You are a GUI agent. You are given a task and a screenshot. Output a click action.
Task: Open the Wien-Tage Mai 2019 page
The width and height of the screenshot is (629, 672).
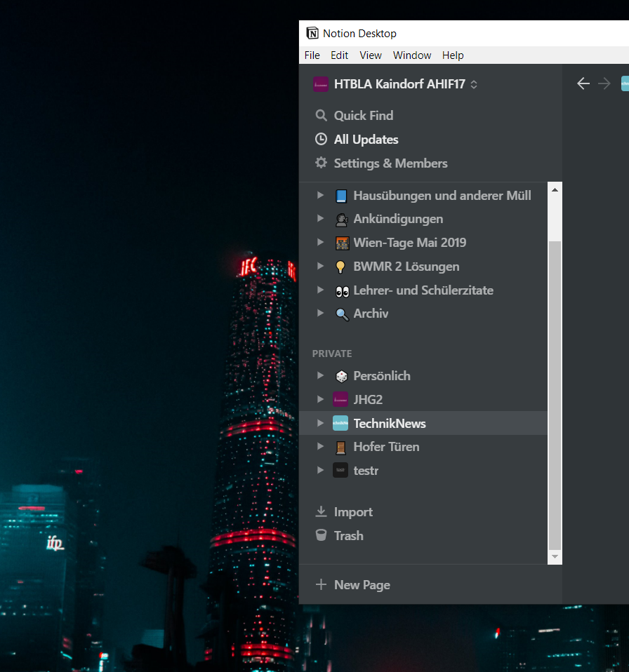click(x=410, y=243)
